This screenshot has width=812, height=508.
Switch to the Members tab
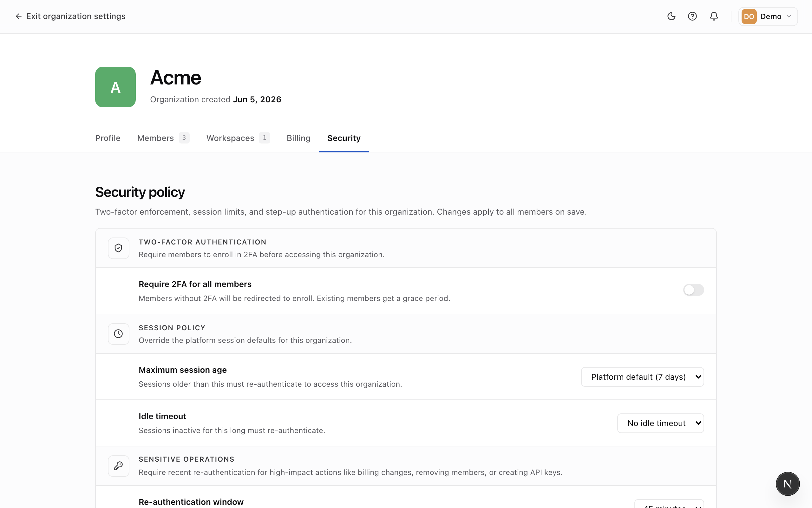click(x=163, y=138)
